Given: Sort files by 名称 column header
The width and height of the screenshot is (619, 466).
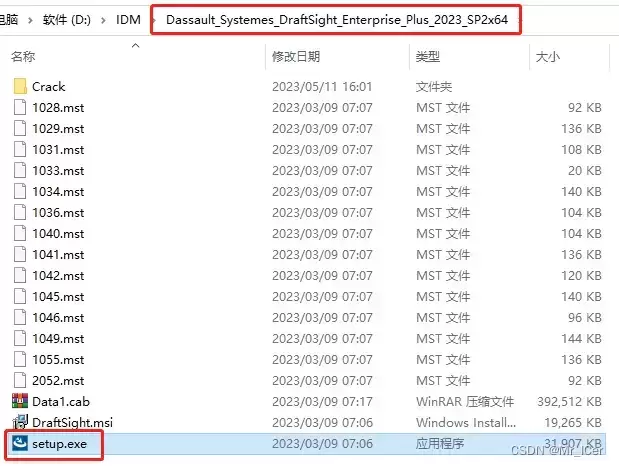Looking at the screenshot, I should click(x=23, y=56).
